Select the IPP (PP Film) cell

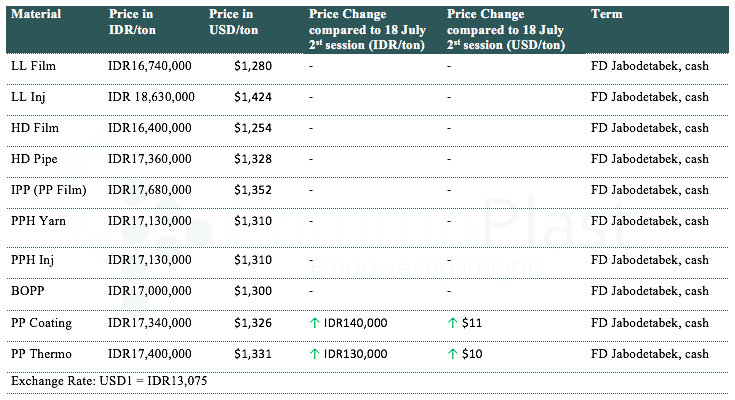click(48, 190)
